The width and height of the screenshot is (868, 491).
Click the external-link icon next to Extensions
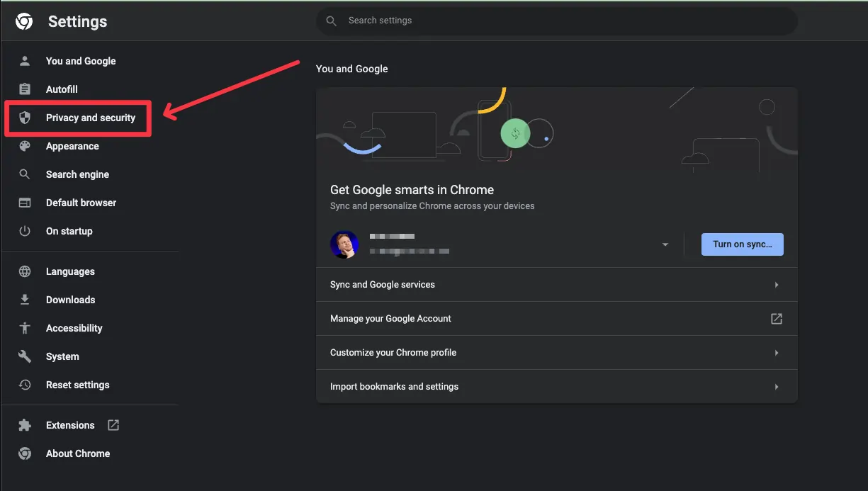(x=113, y=425)
